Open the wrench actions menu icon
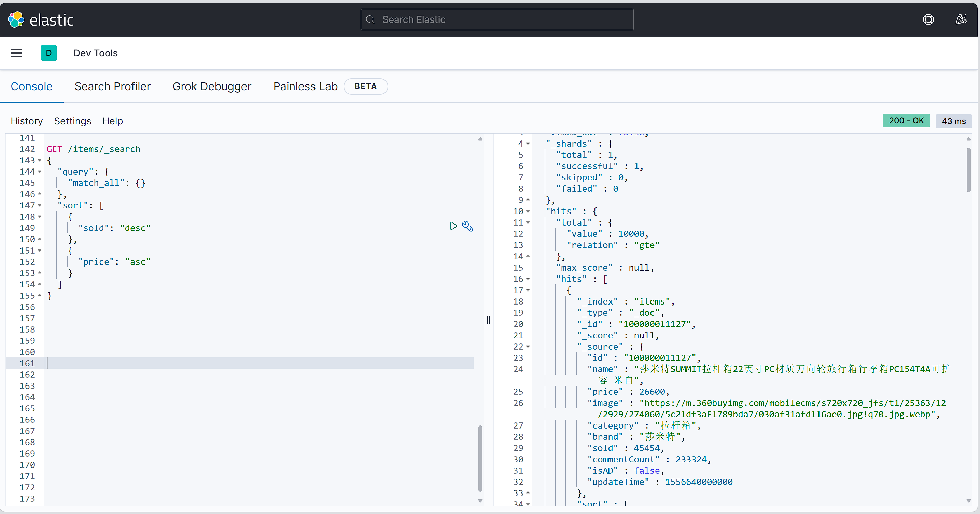This screenshot has width=980, height=514. 467,226
